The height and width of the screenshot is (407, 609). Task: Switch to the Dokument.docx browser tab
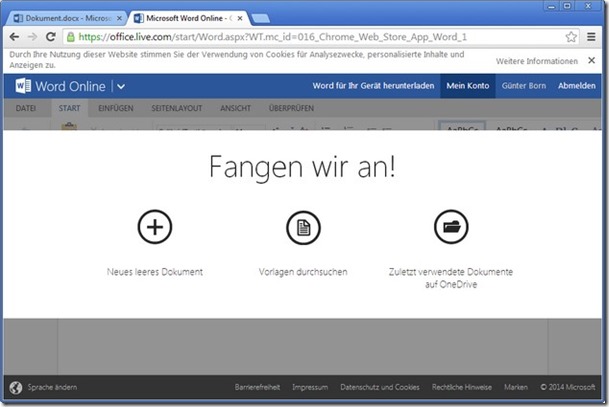[66, 18]
